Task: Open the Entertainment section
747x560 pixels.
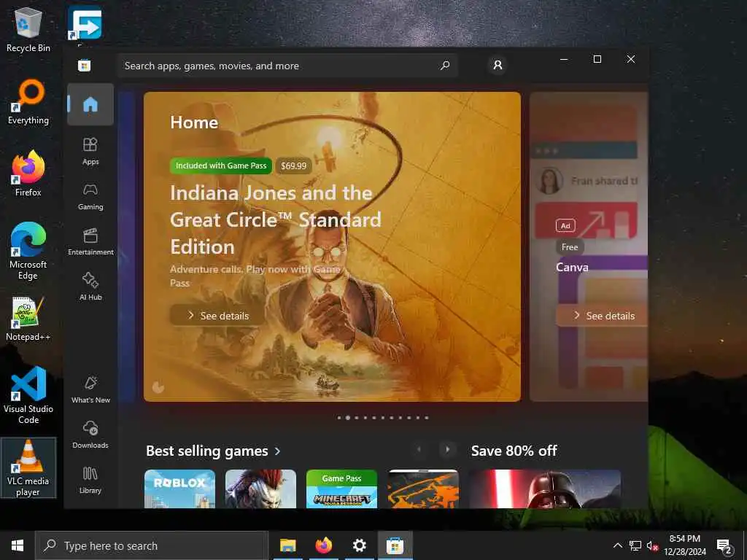Action: (x=90, y=242)
